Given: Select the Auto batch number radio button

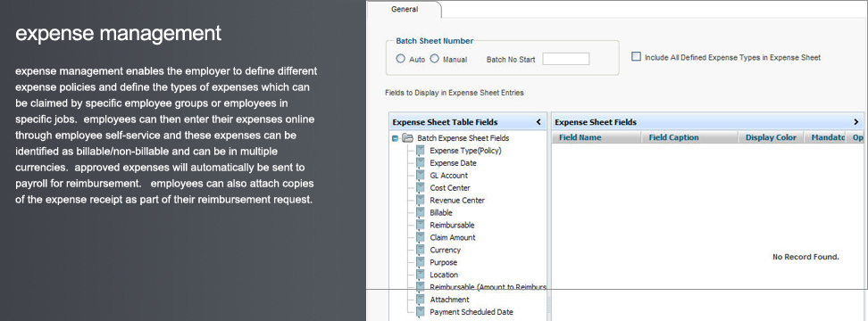Looking at the screenshot, I should [400, 59].
